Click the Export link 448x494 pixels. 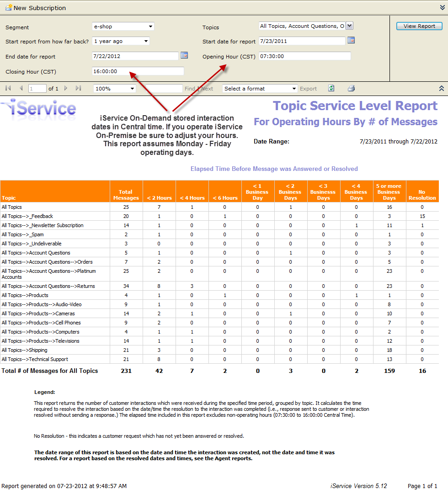click(308, 89)
